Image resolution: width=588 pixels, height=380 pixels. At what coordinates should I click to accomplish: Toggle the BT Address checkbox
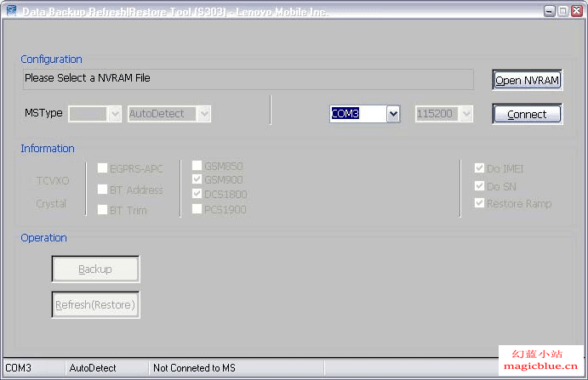(102, 190)
